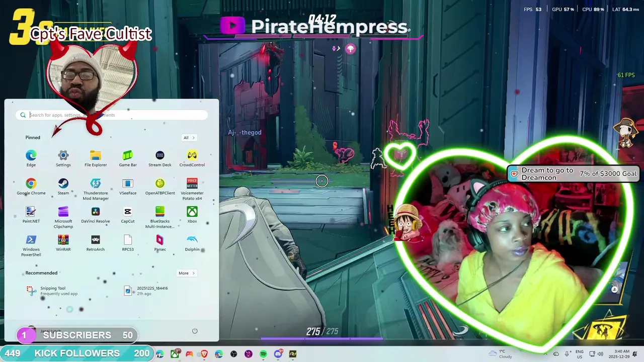Open Voicemeeter Potato x64

(192, 189)
